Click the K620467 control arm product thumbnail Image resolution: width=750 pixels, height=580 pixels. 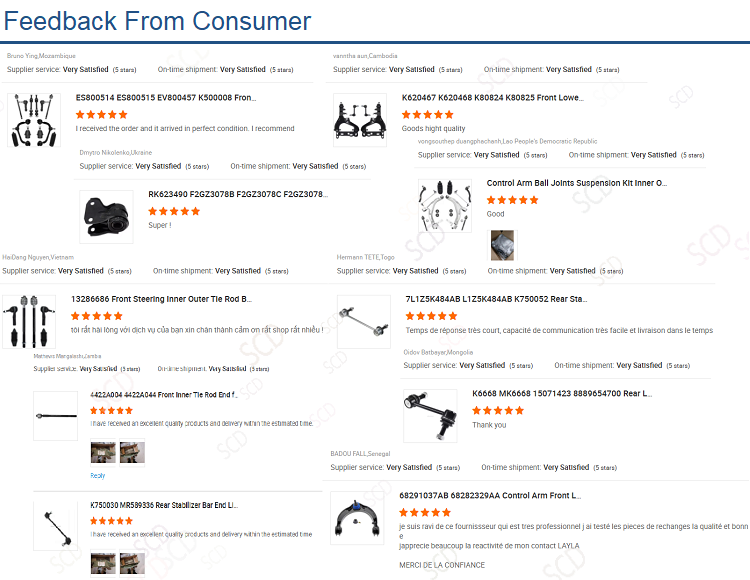[360, 120]
